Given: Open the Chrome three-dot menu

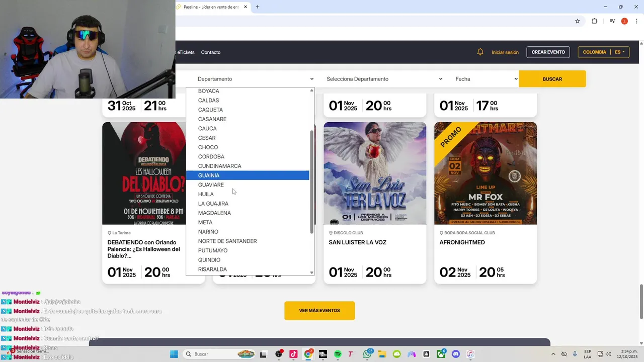Looking at the screenshot, I should pyautogui.click(x=636, y=21).
